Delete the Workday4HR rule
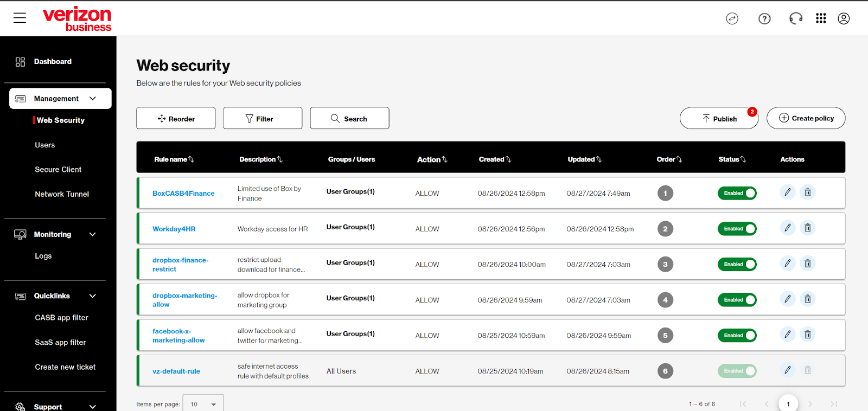Screen dimensions: 868x411 [x=808, y=228]
